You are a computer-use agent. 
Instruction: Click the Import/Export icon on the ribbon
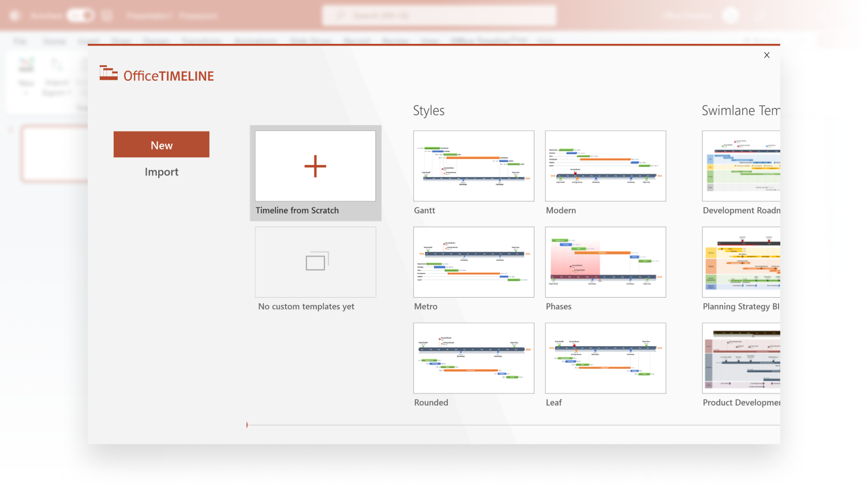pyautogui.click(x=56, y=65)
